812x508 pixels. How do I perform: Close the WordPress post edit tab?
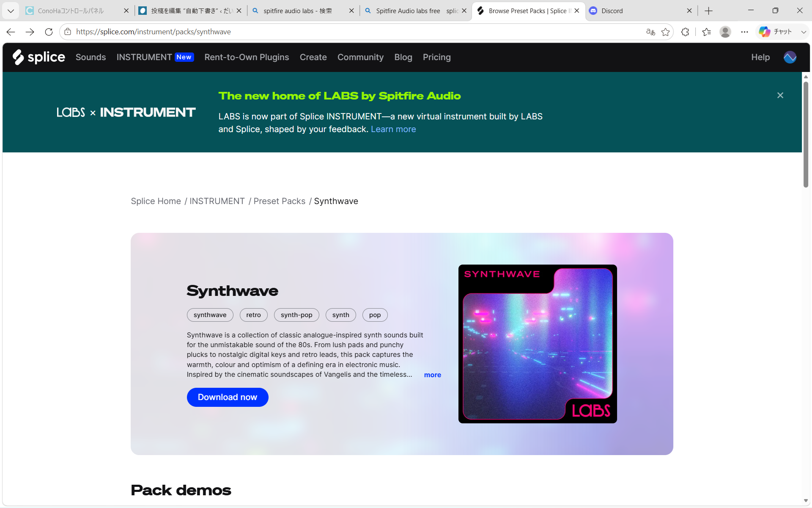pyautogui.click(x=239, y=11)
